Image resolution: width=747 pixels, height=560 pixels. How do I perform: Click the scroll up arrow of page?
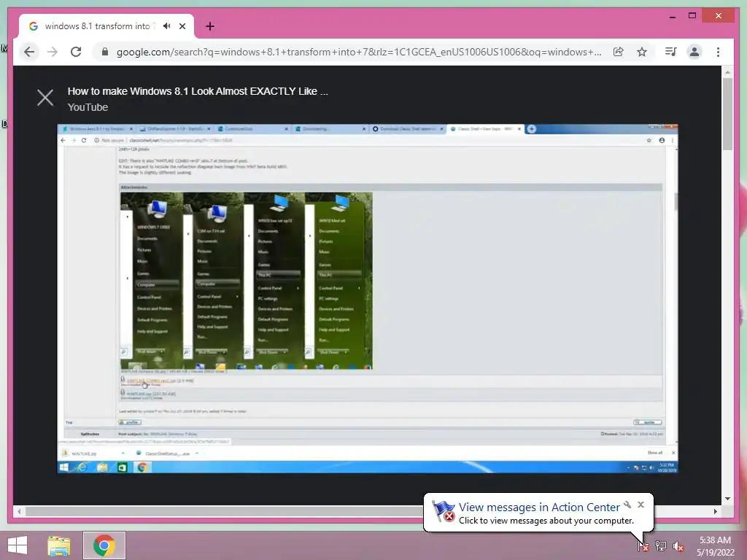coord(727,72)
